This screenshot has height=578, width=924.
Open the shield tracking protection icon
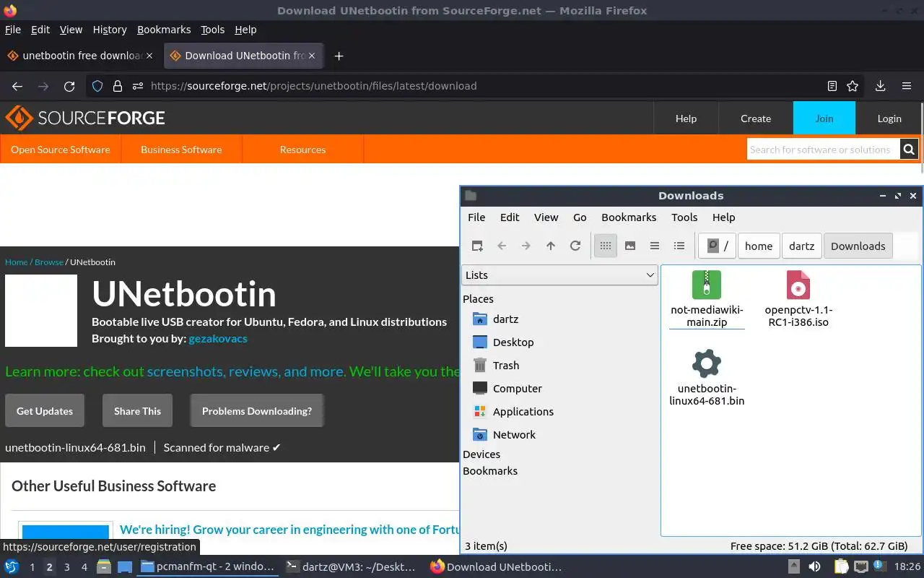tap(97, 86)
